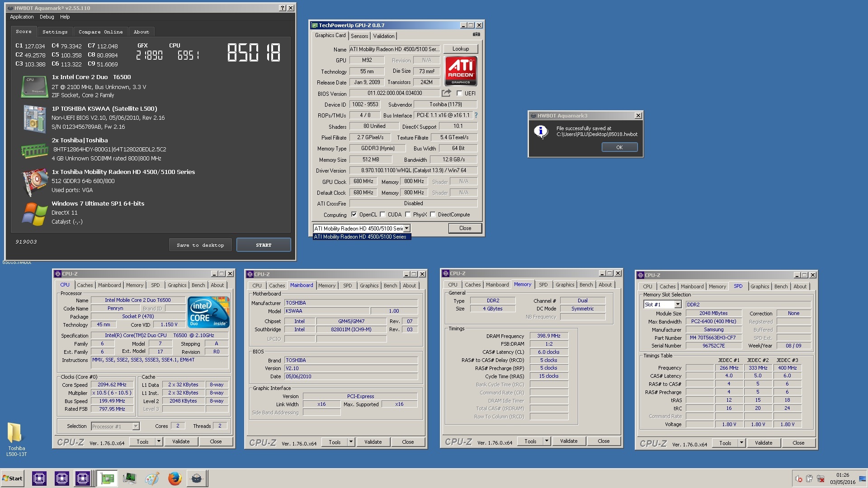The width and height of the screenshot is (868, 488).
Task: Click the disconnected network tray icon
Action: click(820, 479)
